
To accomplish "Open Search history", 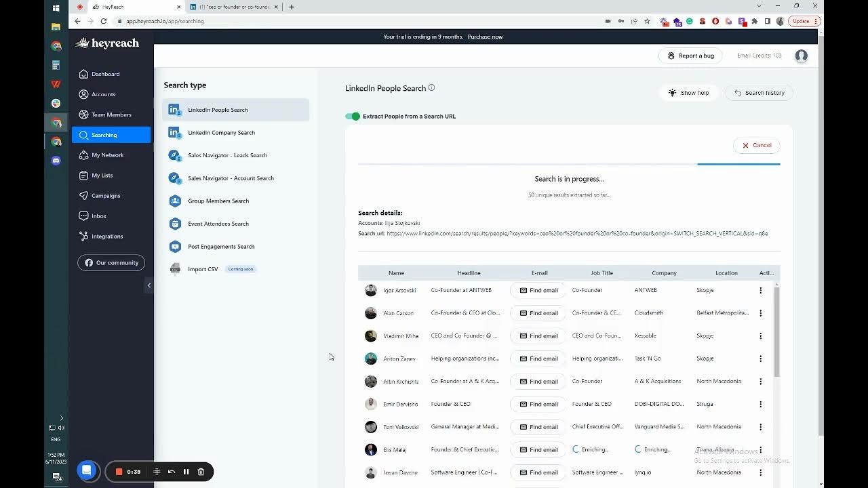I will 759,93.
